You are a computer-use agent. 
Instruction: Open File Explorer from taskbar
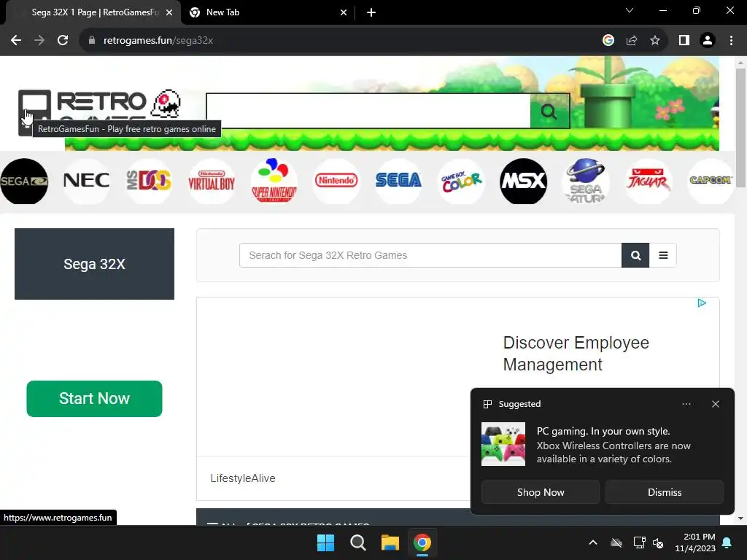[390, 542]
